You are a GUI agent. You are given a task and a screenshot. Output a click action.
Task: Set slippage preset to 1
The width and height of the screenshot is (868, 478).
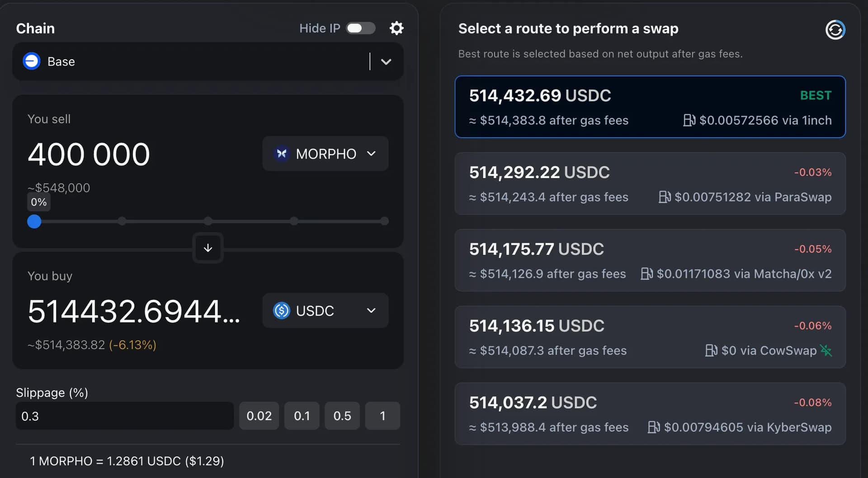click(382, 416)
